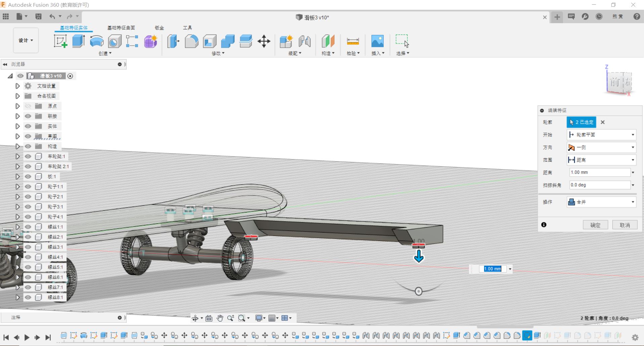Click the Construct plane icon
This screenshot has width=644, height=346.
(328, 41)
